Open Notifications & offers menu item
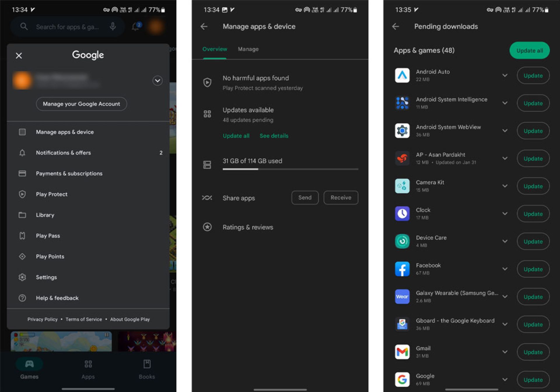The width and height of the screenshot is (560, 392). [x=88, y=153]
